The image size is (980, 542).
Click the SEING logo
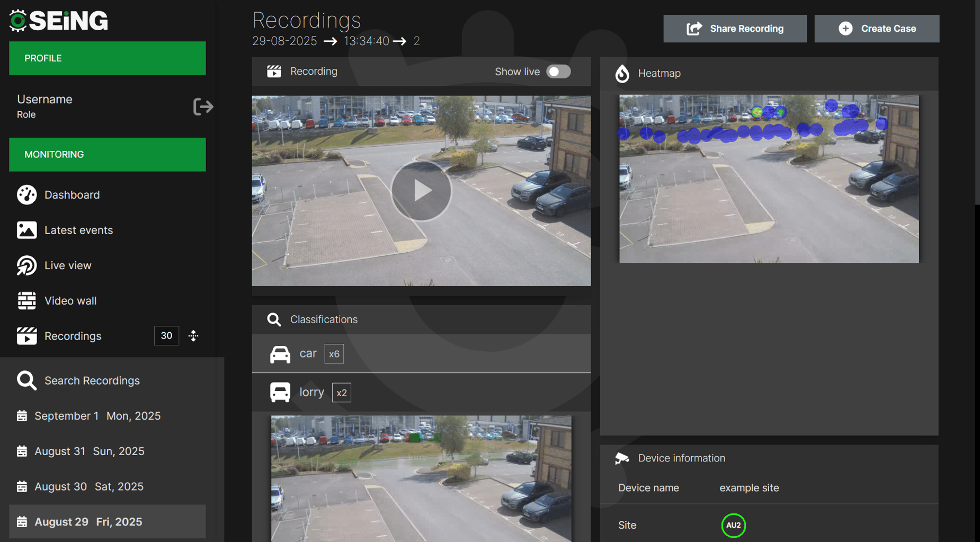click(57, 20)
